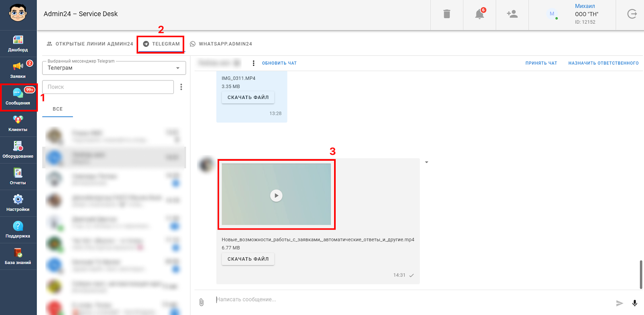Select the ВСЕ chats filter tab
644x315 pixels.
(58, 109)
